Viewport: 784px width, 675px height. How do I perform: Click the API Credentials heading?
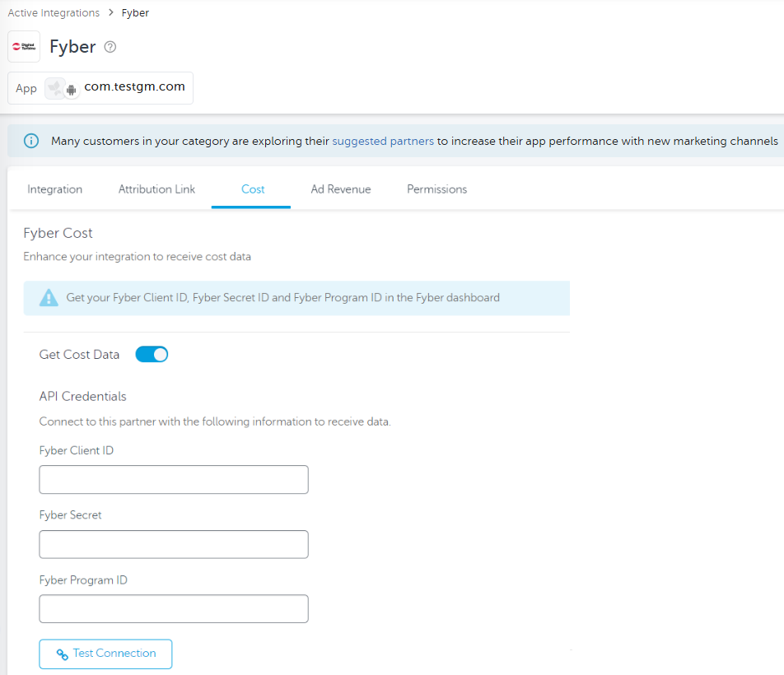[x=82, y=396]
